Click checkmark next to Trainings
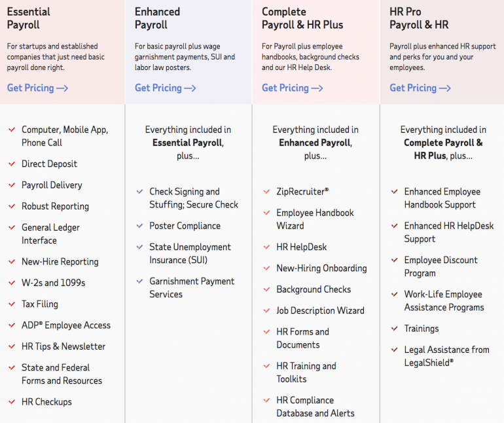This screenshot has height=423, width=504. (x=394, y=329)
